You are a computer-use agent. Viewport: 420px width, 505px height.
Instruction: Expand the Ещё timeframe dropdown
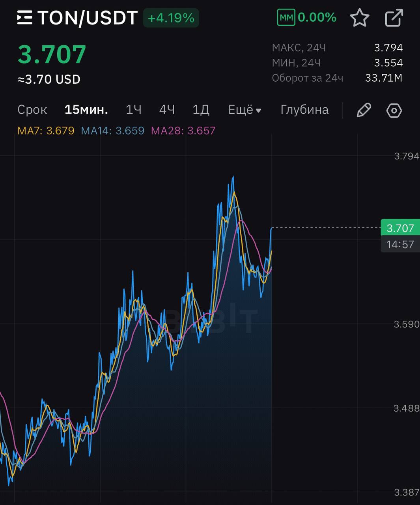(x=245, y=110)
